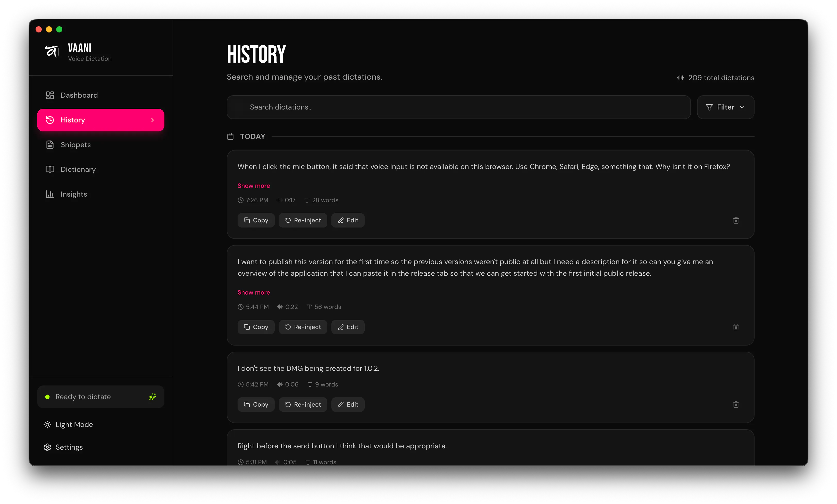Select the History sidebar item
837x504 pixels.
(x=101, y=120)
